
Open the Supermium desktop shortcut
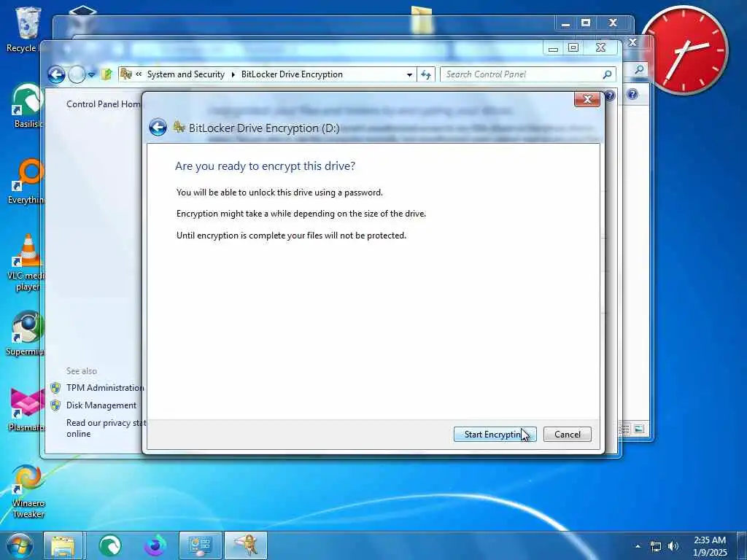click(26, 333)
